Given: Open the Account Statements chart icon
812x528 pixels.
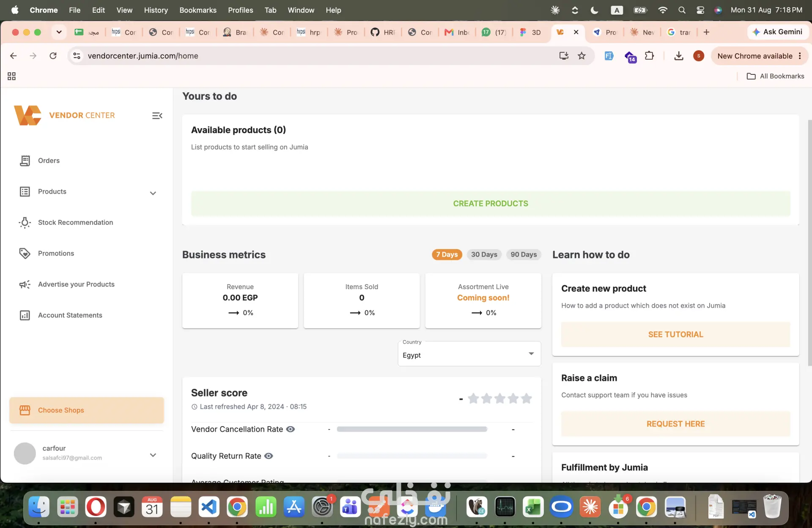Looking at the screenshot, I should tap(25, 315).
